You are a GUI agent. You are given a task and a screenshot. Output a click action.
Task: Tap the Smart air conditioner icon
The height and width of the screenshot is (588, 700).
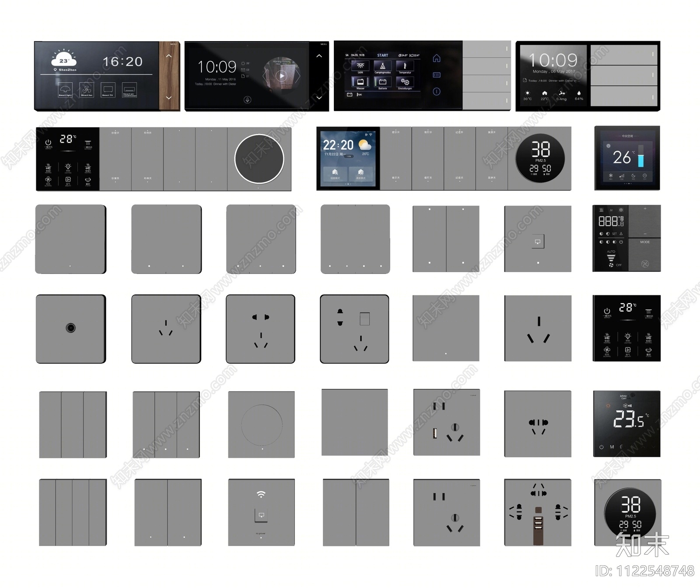[x=129, y=90]
